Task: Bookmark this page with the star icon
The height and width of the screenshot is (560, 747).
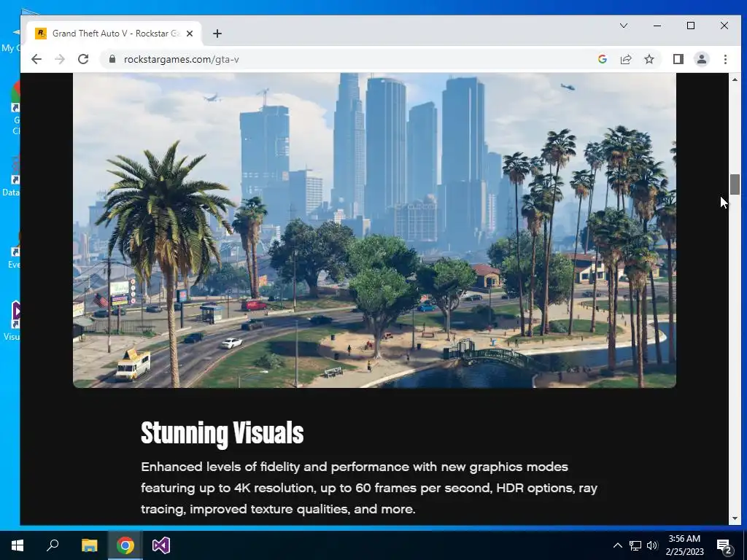Action: coord(649,59)
